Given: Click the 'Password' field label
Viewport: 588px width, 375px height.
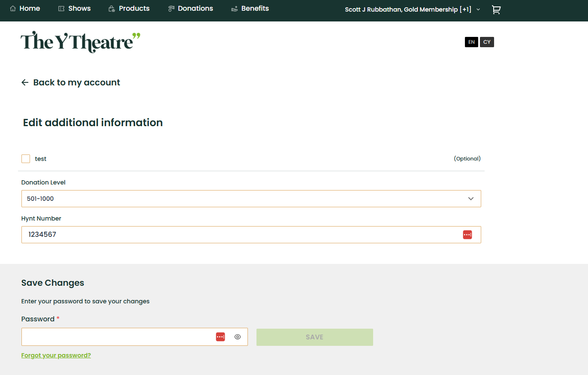Looking at the screenshot, I should click(x=38, y=319).
